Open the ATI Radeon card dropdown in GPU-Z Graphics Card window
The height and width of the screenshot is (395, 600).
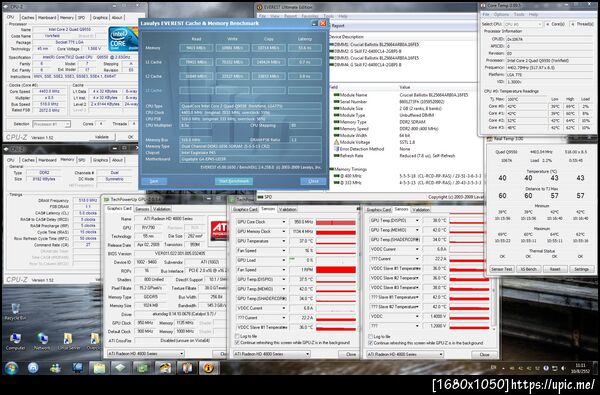point(146,353)
